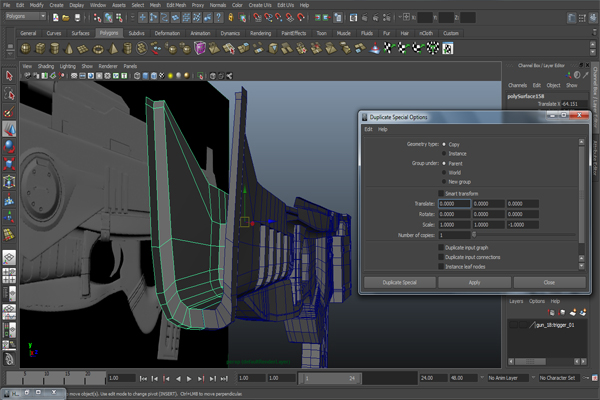Click the Translate X value in Channel Box
This screenshot has width=600, height=400.
(574, 104)
